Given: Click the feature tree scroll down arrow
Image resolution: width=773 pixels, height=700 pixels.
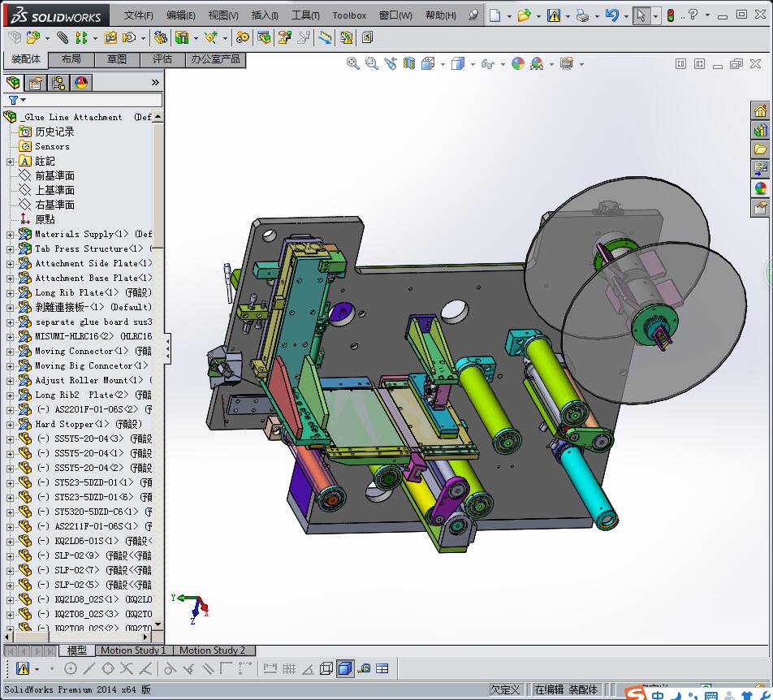Looking at the screenshot, I should coord(158,624).
